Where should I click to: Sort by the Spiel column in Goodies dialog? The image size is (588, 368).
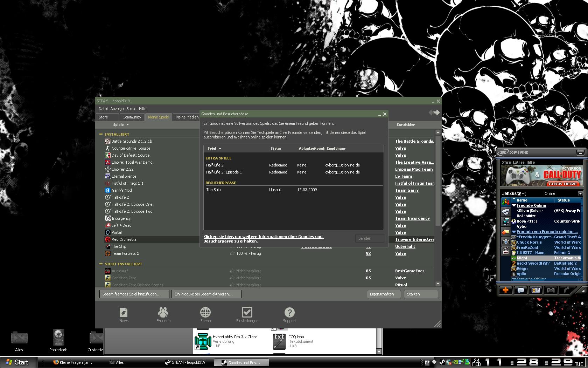[x=214, y=149]
